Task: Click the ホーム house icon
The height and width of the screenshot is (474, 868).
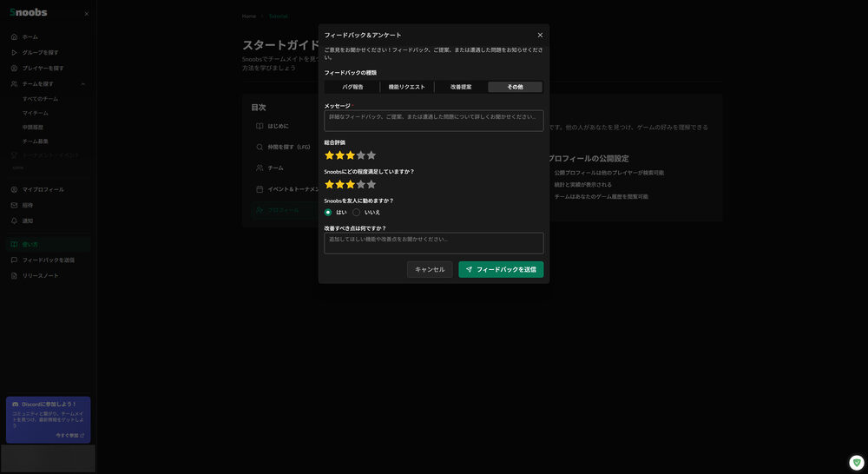Action: pos(15,37)
